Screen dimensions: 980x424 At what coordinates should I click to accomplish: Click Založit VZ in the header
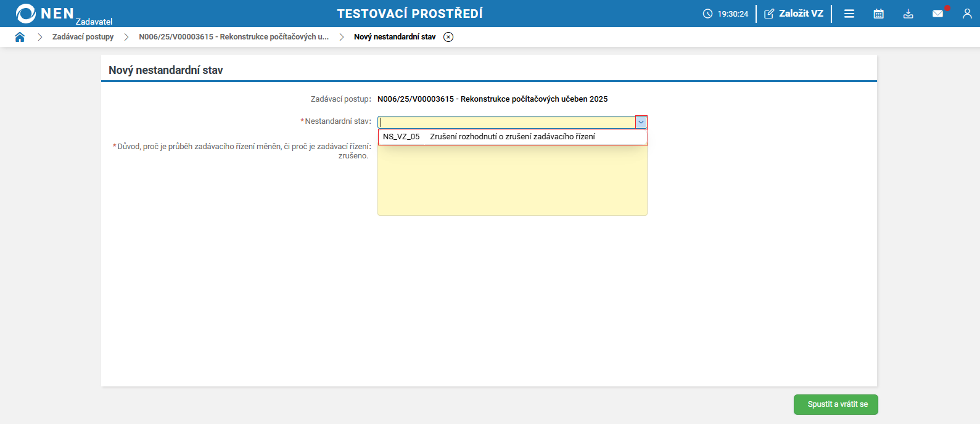pos(794,14)
